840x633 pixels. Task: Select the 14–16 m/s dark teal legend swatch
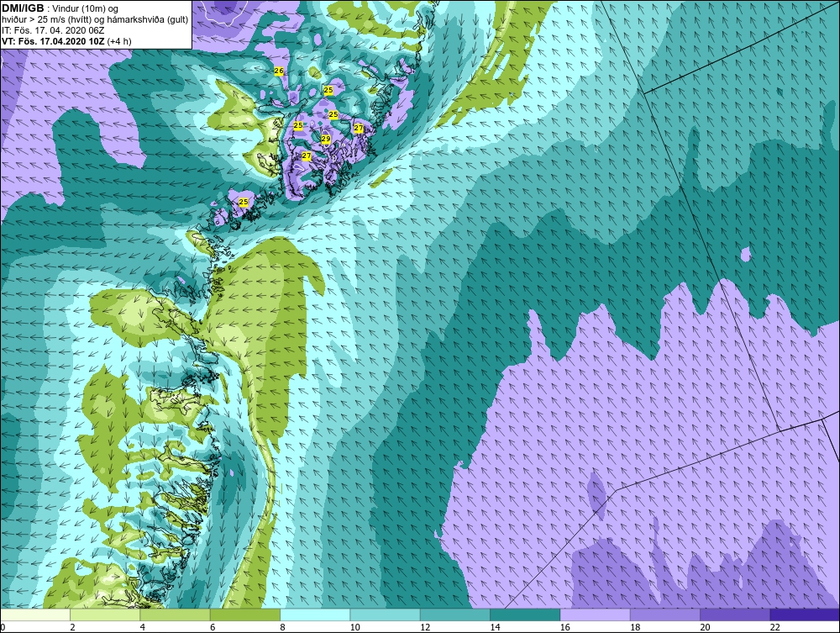click(525, 615)
